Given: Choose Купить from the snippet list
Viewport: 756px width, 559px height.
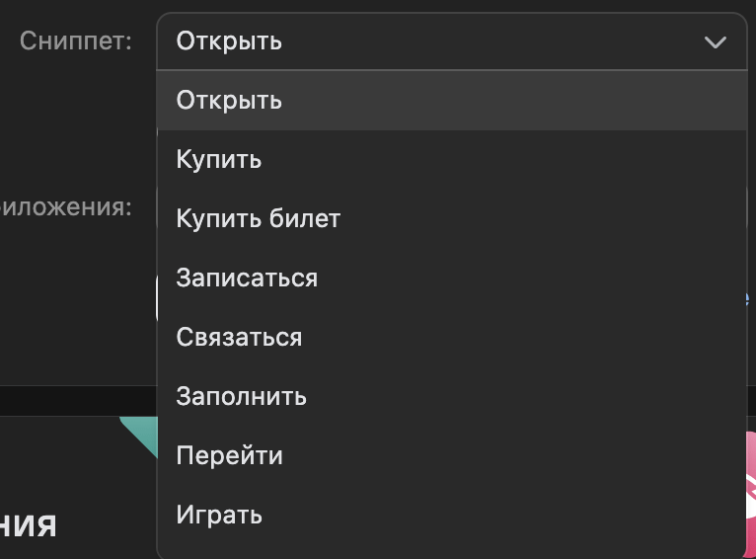Looking at the screenshot, I should (218, 160).
